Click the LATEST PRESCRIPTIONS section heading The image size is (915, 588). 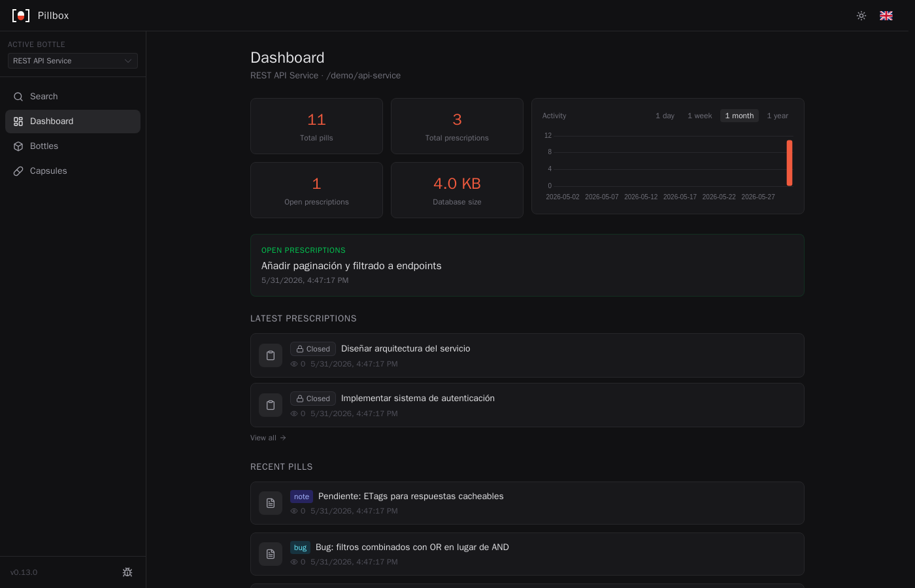[x=303, y=319]
